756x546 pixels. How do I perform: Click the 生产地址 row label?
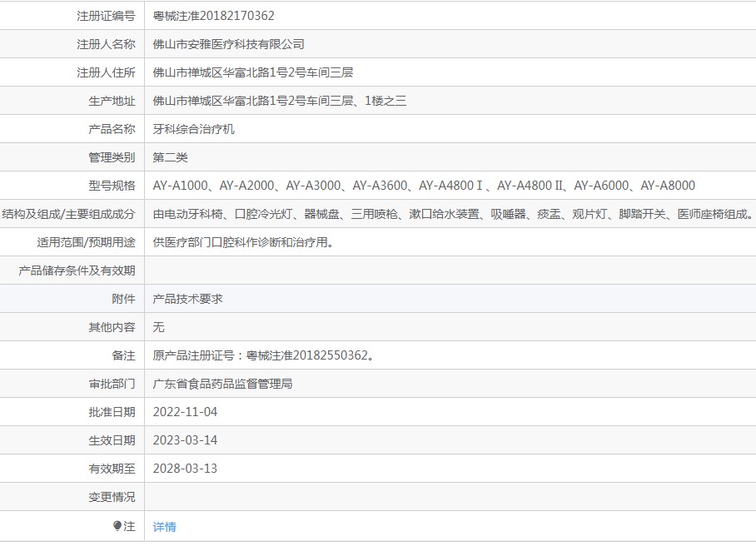pos(112,102)
